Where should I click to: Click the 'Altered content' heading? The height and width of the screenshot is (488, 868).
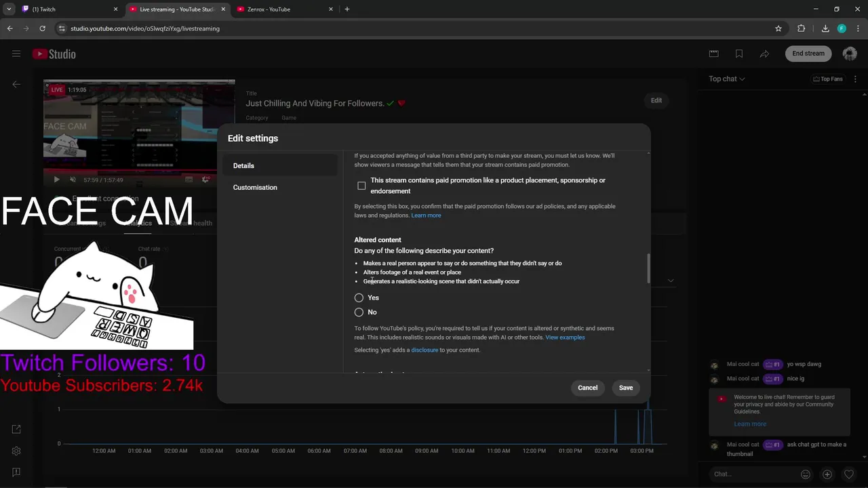(378, 240)
